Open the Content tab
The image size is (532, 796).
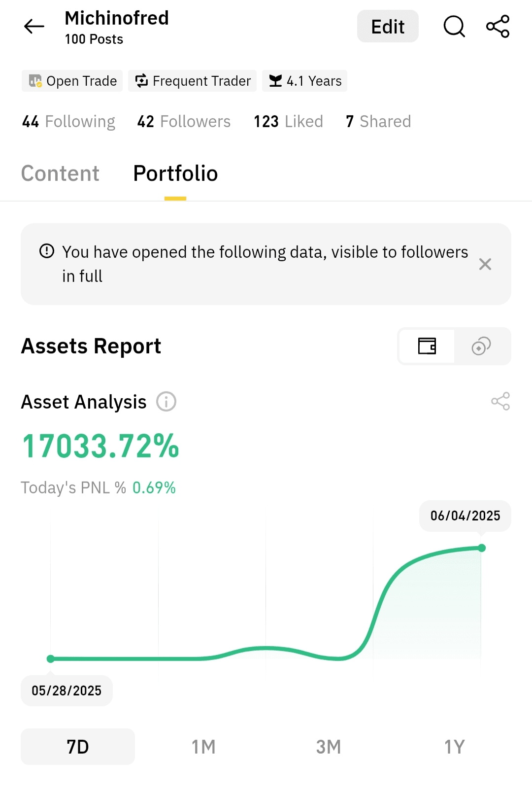click(x=60, y=173)
